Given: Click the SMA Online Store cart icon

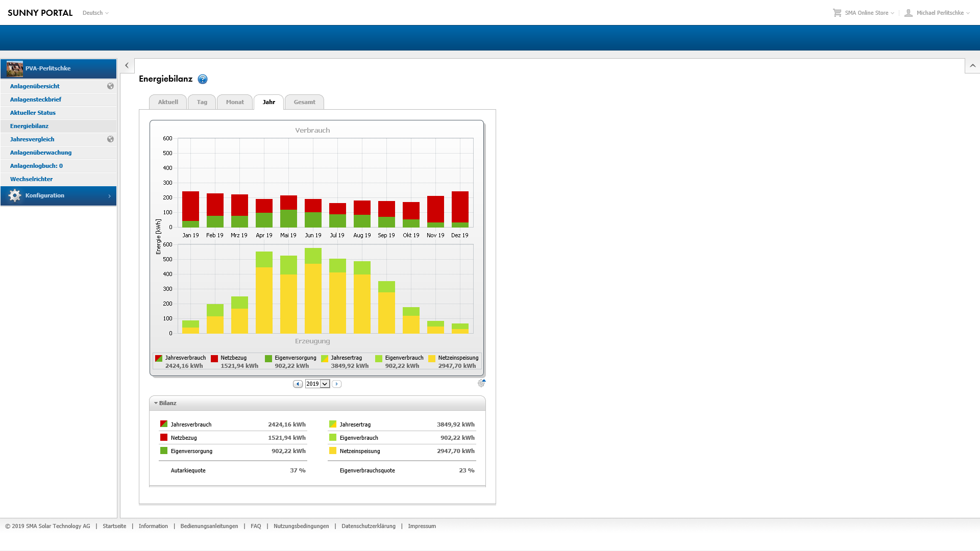Looking at the screenshot, I should coord(837,13).
